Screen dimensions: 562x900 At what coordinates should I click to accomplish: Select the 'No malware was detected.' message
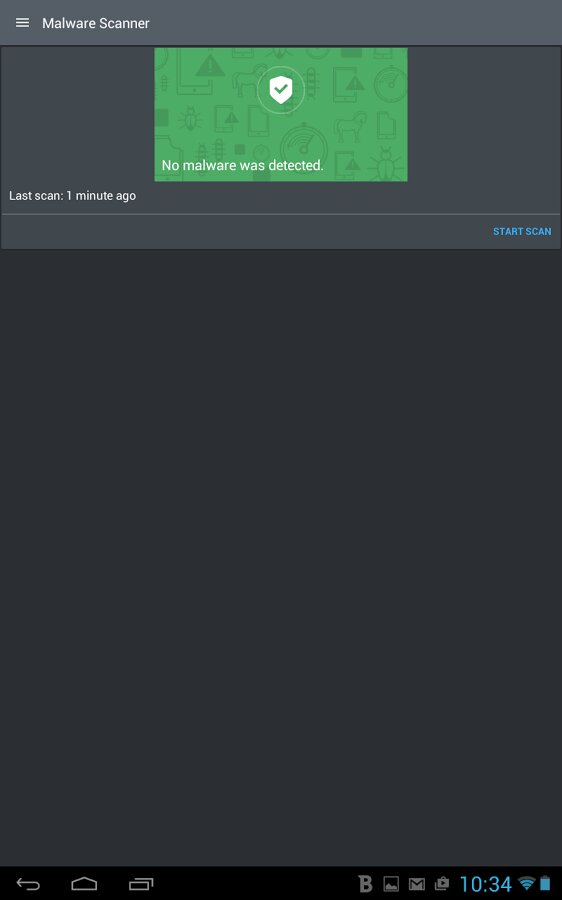click(242, 165)
